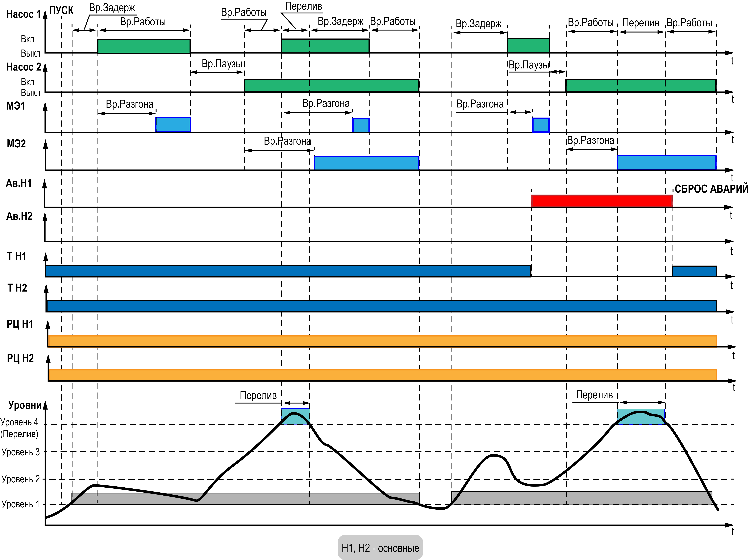Click the Уровень 2 label
749x560 pixels.
[x=21, y=479]
